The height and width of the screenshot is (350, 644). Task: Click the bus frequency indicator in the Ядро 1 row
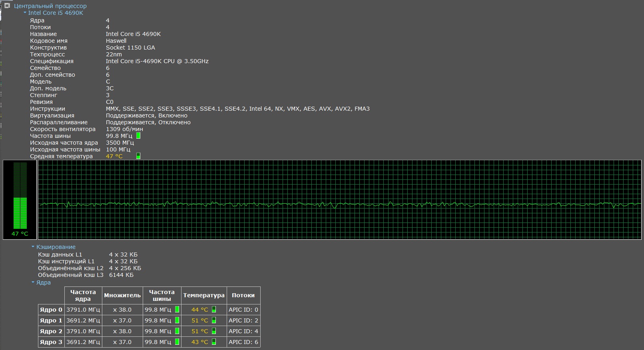click(x=177, y=320)
